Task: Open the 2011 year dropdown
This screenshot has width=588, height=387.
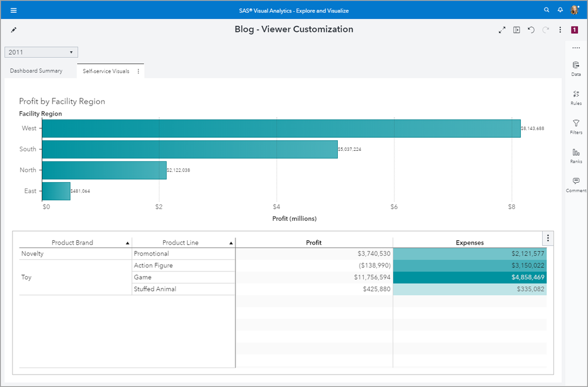Action: click(x=41, y=52)
